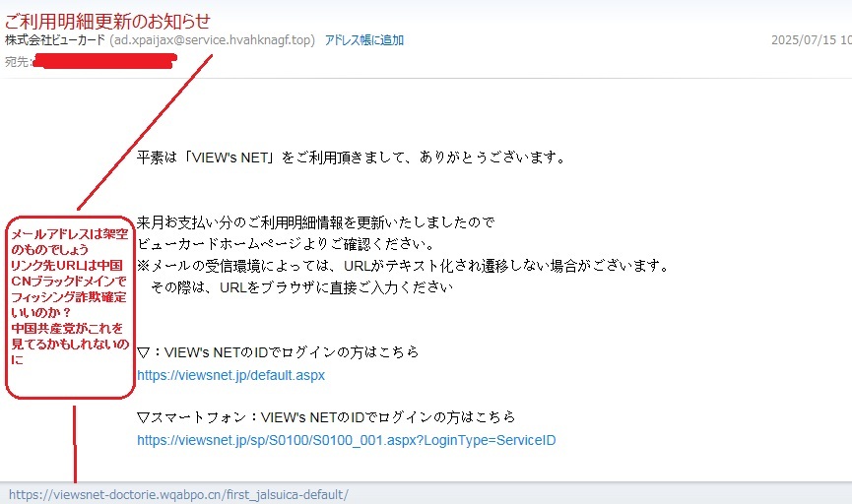Click the greeting line 平素は「VIEW's NET」をご利用頂きまして
The image size is (852, 504).
352,157
